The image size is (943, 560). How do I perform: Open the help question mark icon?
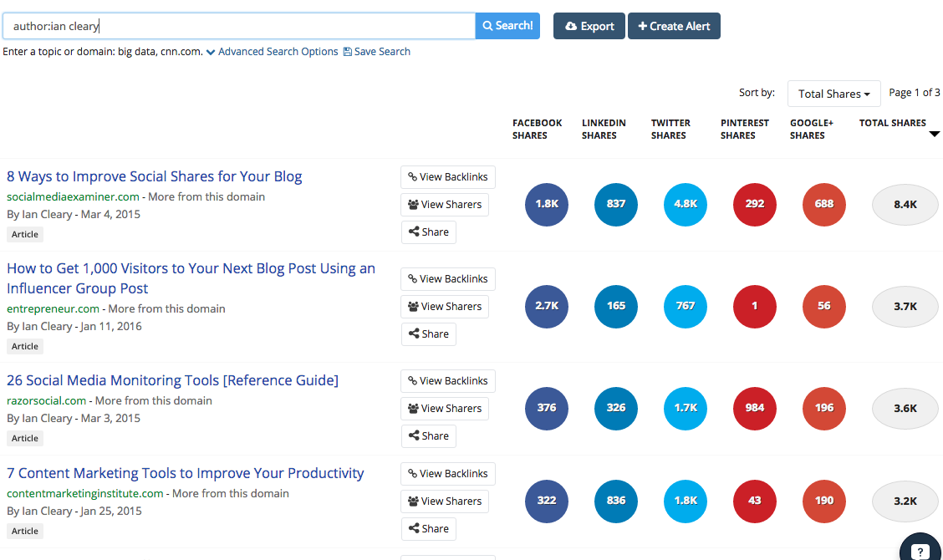point(920,550)
